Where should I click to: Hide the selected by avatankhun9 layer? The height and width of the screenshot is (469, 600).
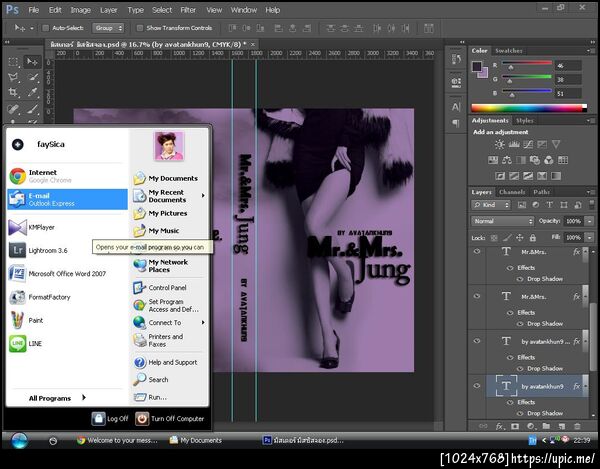[x=477, y=386]
